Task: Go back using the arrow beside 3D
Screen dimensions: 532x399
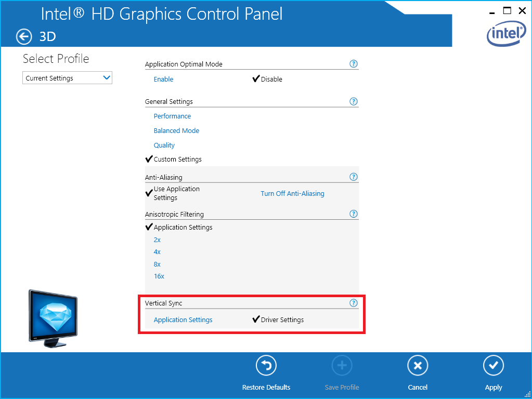Action: pyautogui.click(x=24, y=36)
